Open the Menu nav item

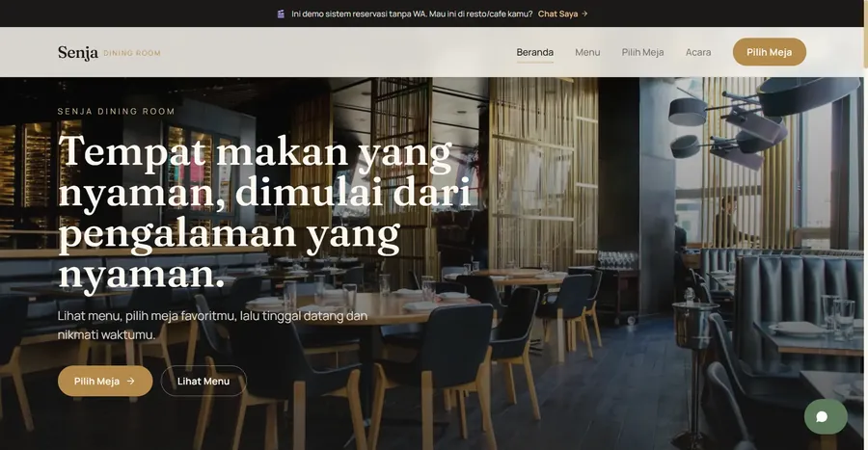pyautogui.click(x=587, y=52)
